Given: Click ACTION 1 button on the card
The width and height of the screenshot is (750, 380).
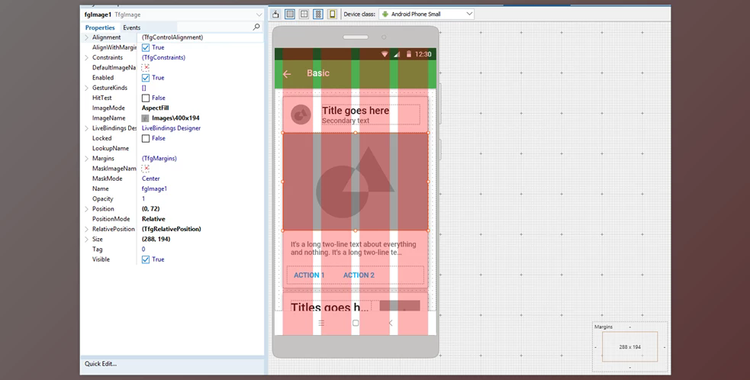Looking at the screenshot, I should [309, 275].
